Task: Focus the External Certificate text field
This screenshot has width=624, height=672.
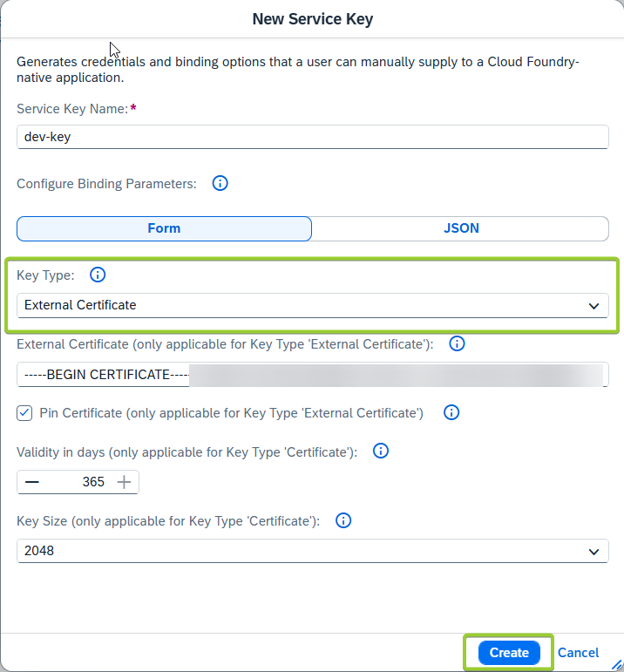Action: (x=312, y=375)
